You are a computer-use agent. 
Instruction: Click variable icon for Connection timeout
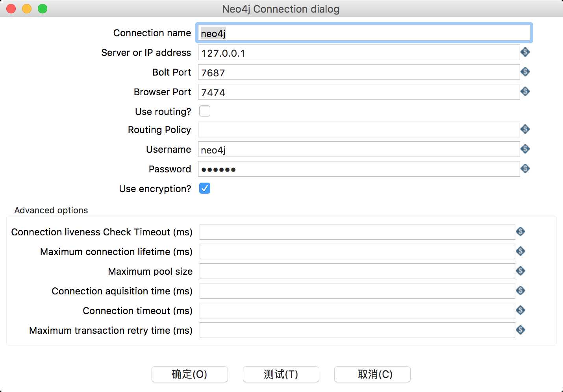point(520,310)
